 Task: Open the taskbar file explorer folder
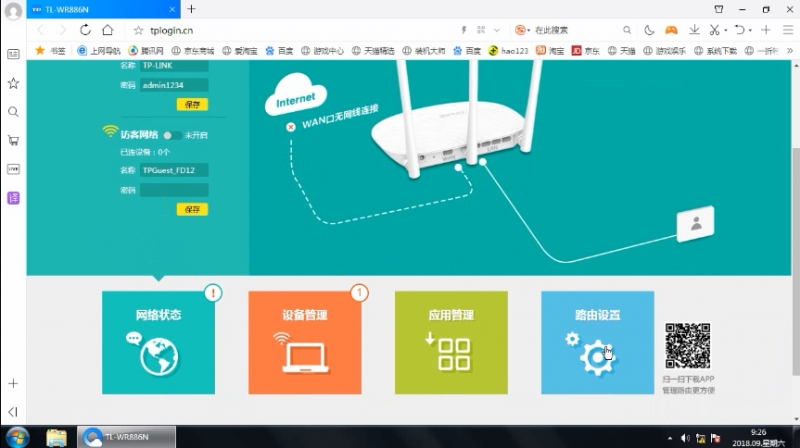56,437
